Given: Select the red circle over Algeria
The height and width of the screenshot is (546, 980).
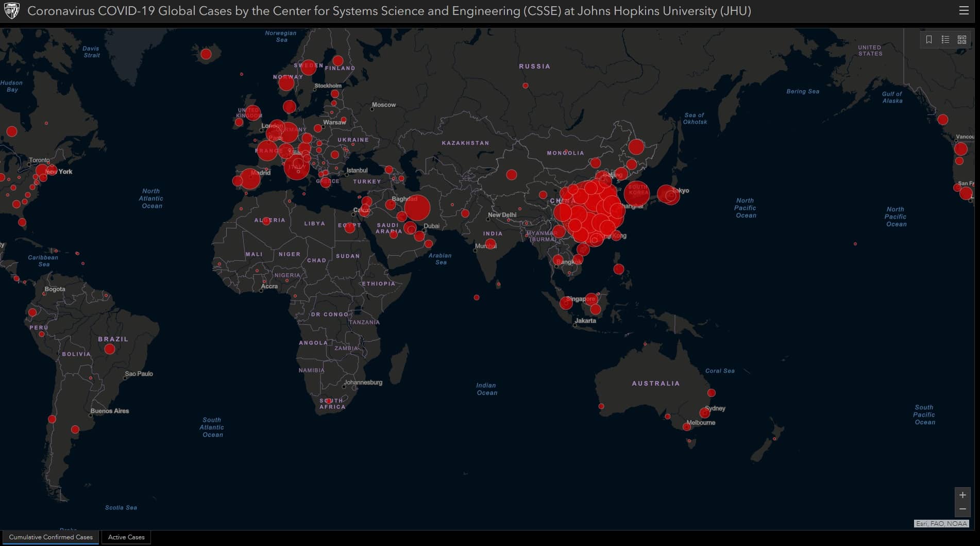Looking at the screenshot, I should coord(266,221).
